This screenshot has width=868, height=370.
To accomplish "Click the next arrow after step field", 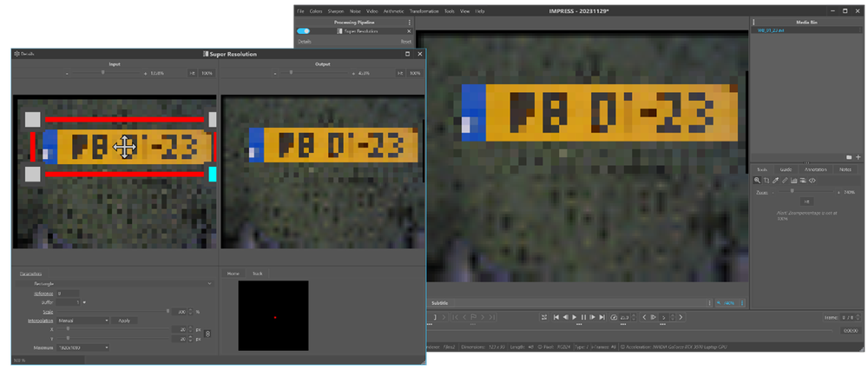I will 681,317.
